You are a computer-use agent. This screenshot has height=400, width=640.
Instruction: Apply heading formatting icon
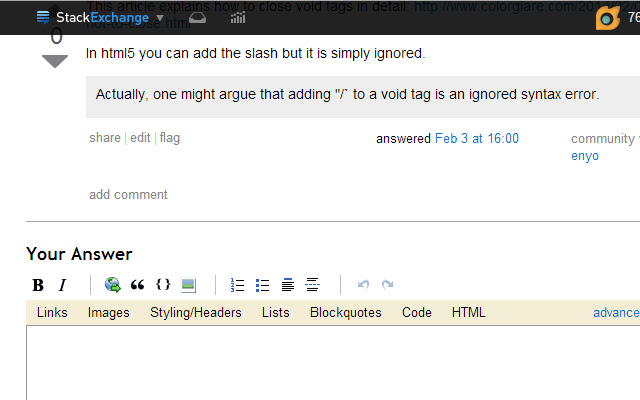[287, 284]
